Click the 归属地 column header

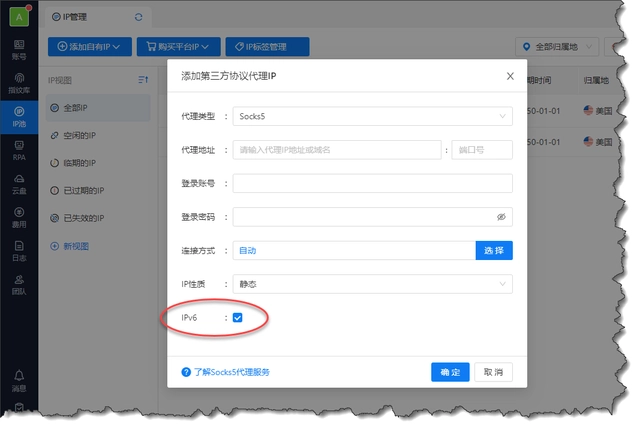click(x=596, y=80)
